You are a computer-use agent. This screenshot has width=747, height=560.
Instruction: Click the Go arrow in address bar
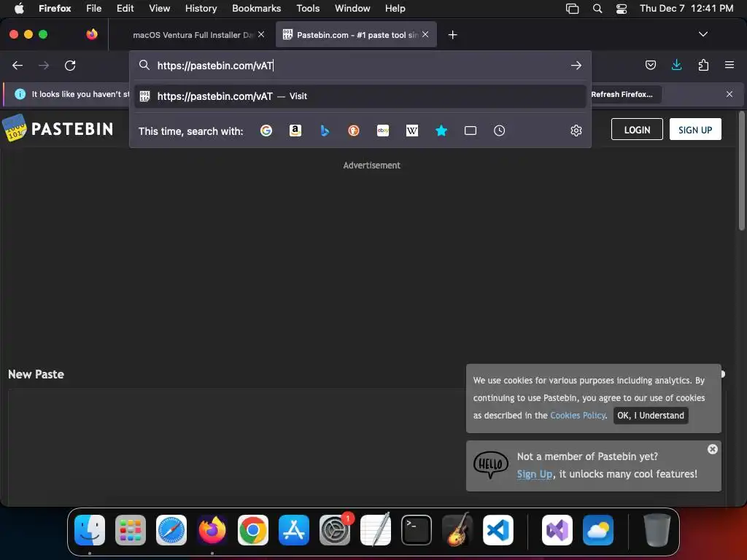click(576, 65)
